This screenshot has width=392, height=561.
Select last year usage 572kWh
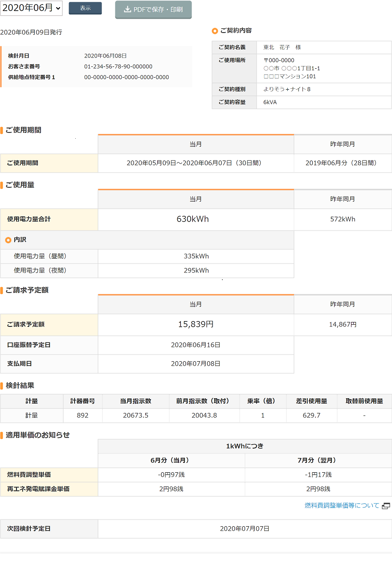[343, 219]
